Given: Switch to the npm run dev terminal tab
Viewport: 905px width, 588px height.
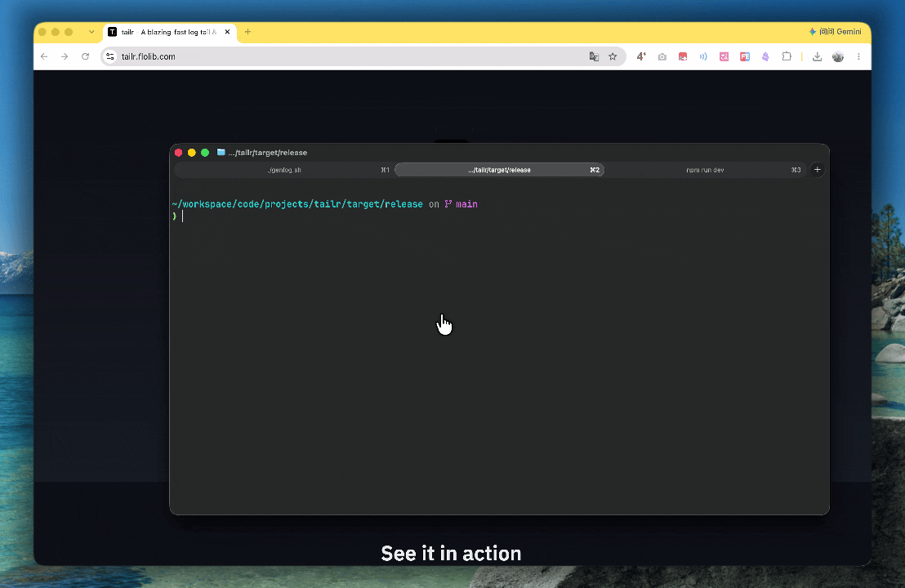Looking at the screenshot, I should [x=706, y=170].
